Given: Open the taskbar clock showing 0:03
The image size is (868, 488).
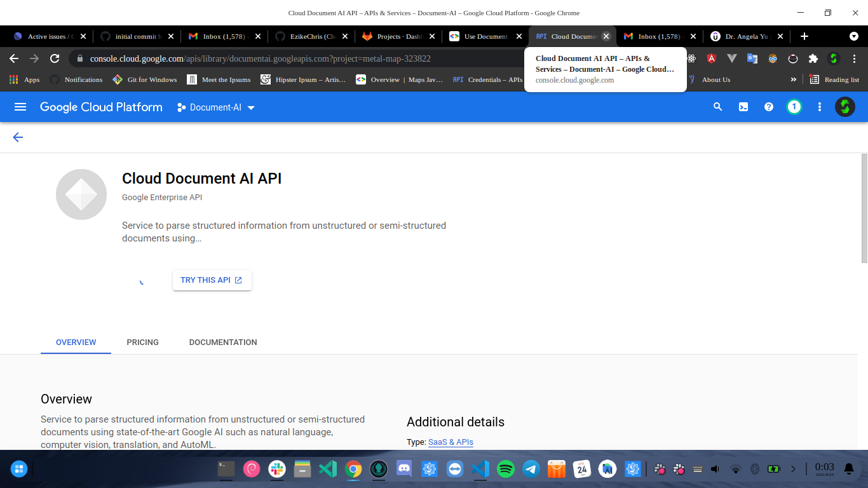Looking at the screenshot, I should 824,469.
